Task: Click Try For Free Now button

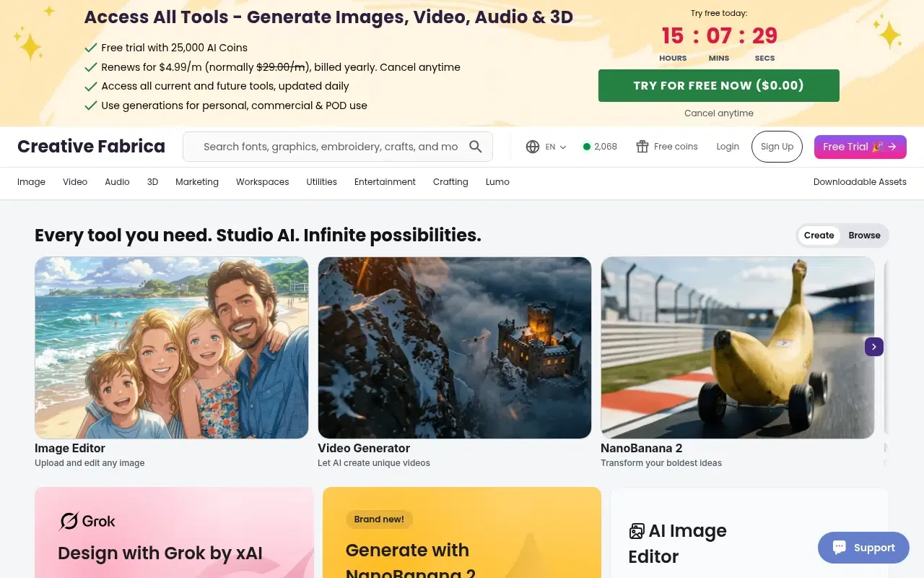Action: coord(718,85)
